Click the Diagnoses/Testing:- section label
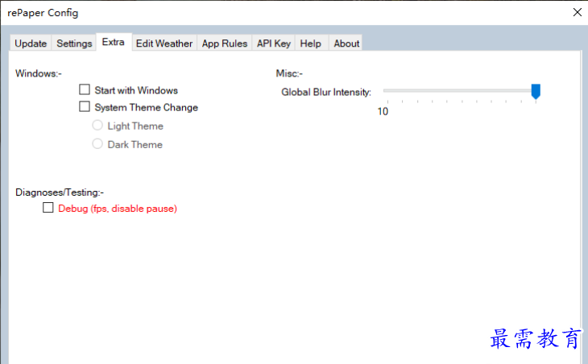 [60, 192]
